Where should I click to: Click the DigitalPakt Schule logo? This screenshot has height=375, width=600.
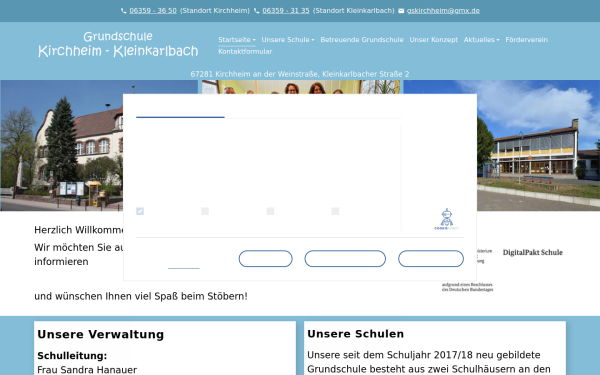pos(532,253)
